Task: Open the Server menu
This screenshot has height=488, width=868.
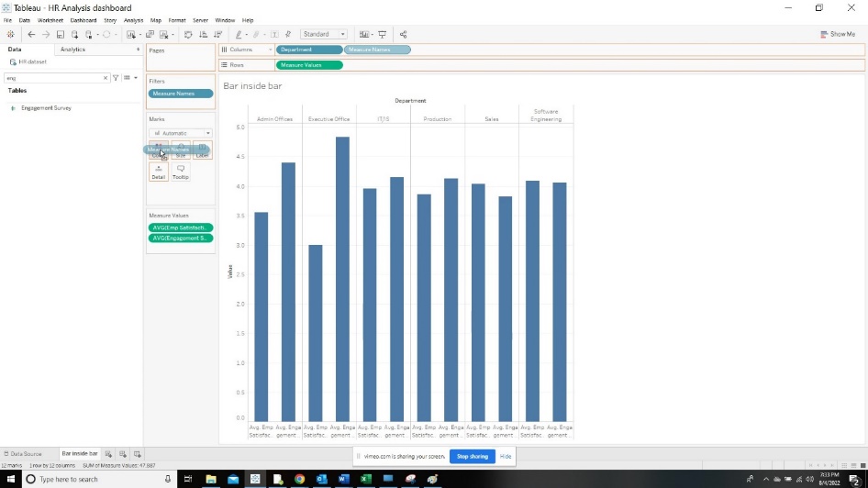Action: (x=200, y=20)
